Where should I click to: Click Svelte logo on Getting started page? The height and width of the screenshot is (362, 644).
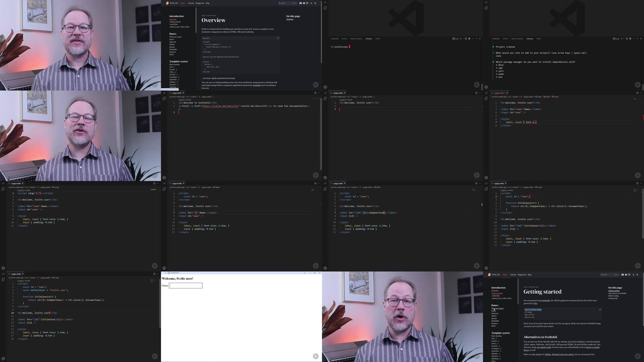(494, 275)
